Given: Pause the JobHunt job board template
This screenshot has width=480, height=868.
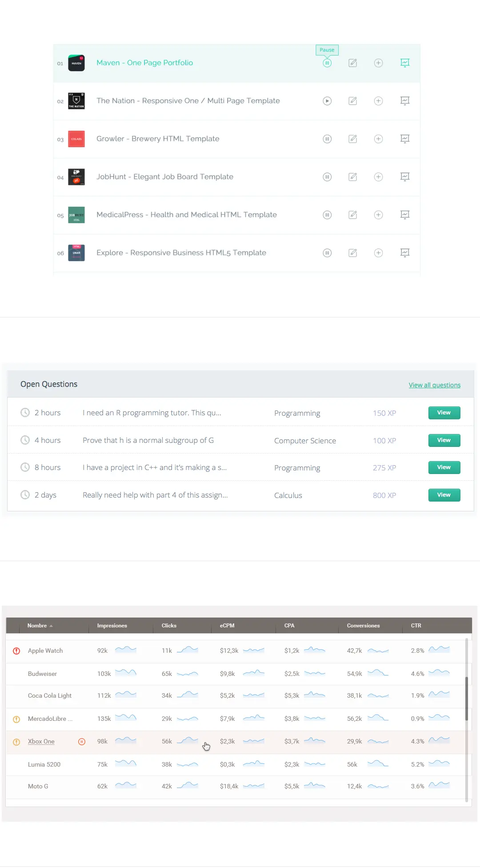Looking at the screenshot, I should click(x=327, y=177).
